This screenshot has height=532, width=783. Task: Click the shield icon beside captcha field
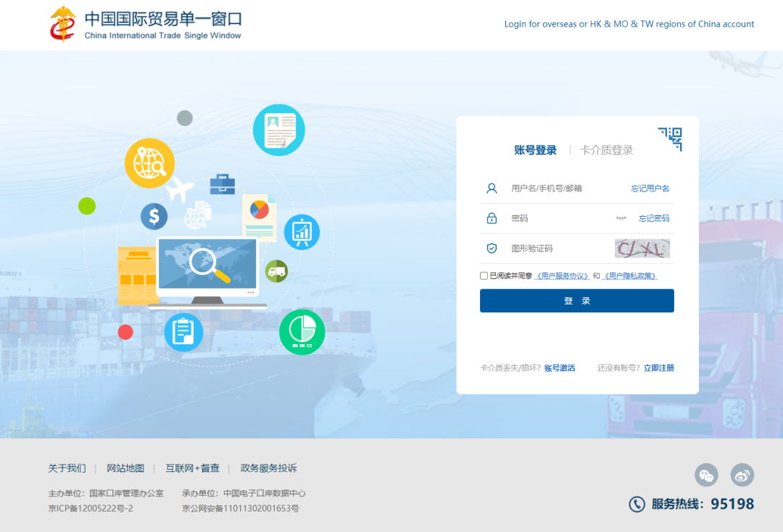click(492, 249)
